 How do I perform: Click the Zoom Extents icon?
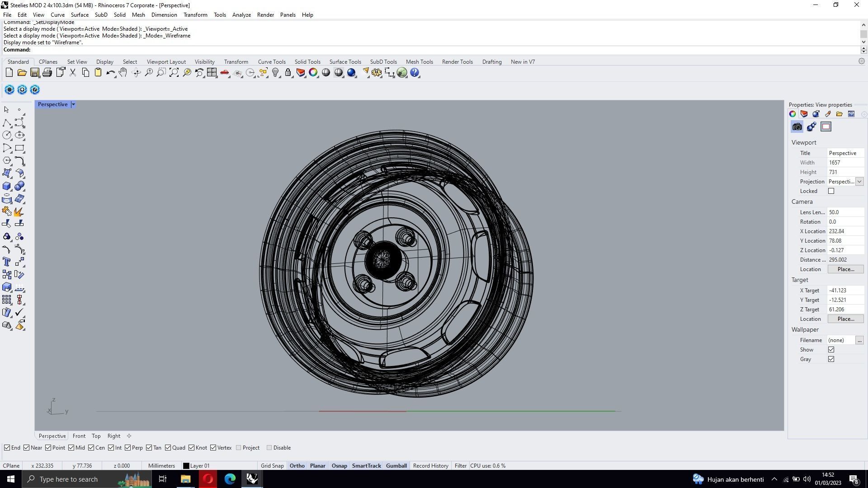(x=174, y=73)
